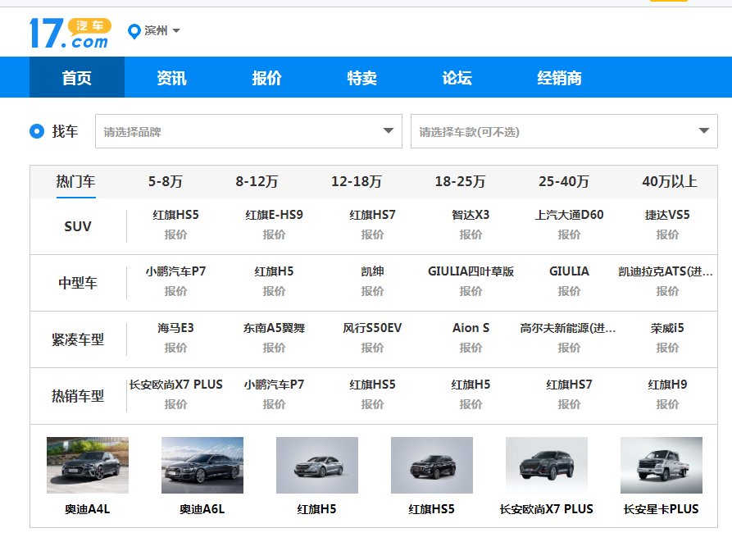This screenshot has height=560, width=732.
Task: Open the 资讯 nav item
Action: point(172,78)
